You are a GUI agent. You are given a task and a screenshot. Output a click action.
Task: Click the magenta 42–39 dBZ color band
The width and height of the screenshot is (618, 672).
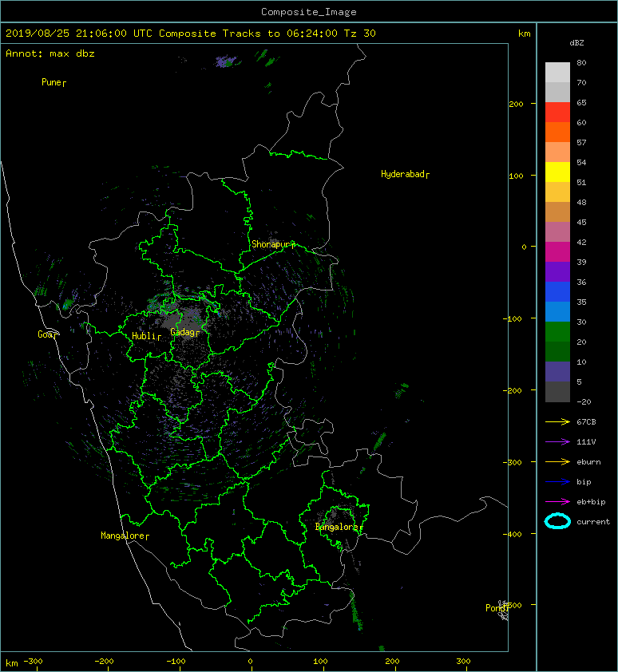(557, 252)
